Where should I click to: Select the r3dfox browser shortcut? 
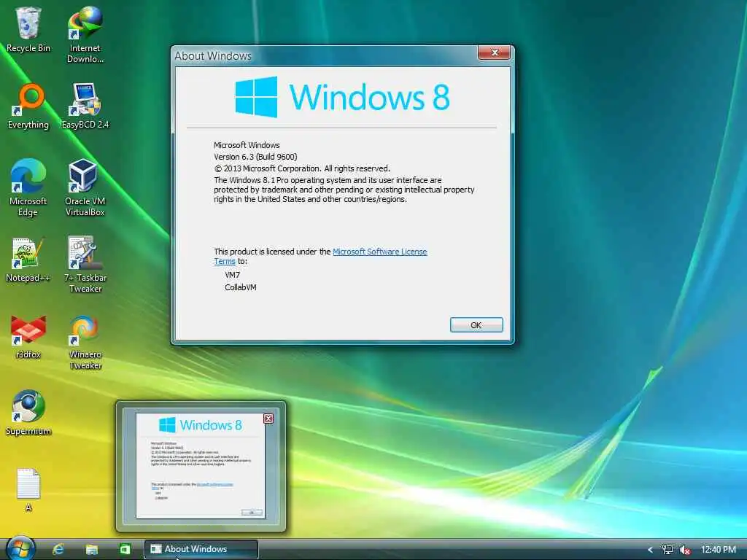pos(28,337)
